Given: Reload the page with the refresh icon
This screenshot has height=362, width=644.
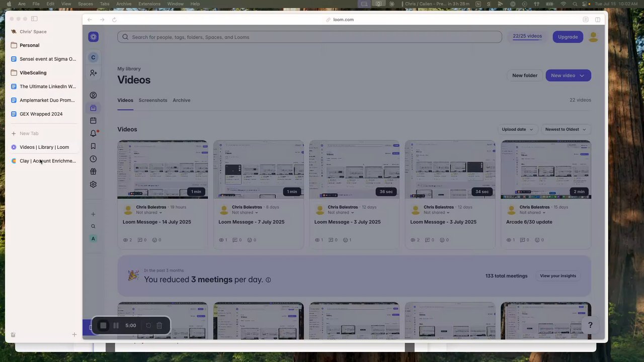Looking at the screenshot, I should [114, 20].
